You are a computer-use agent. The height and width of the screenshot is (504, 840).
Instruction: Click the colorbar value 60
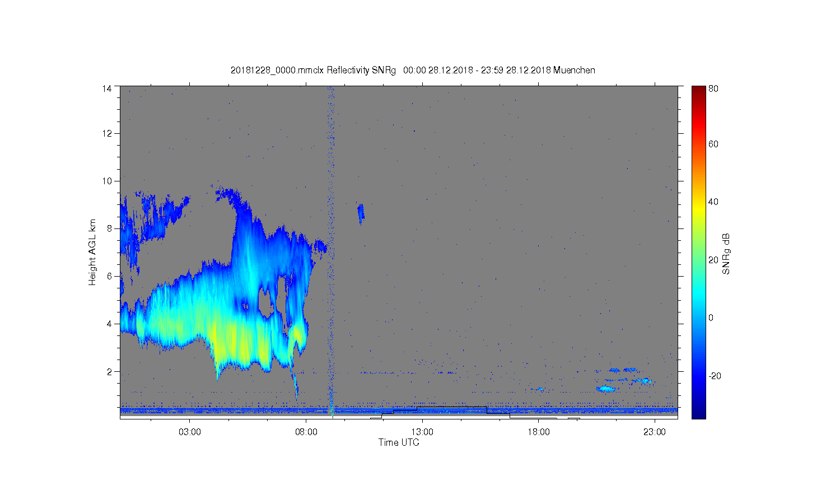pyautogui.click(x=713, y=144)
